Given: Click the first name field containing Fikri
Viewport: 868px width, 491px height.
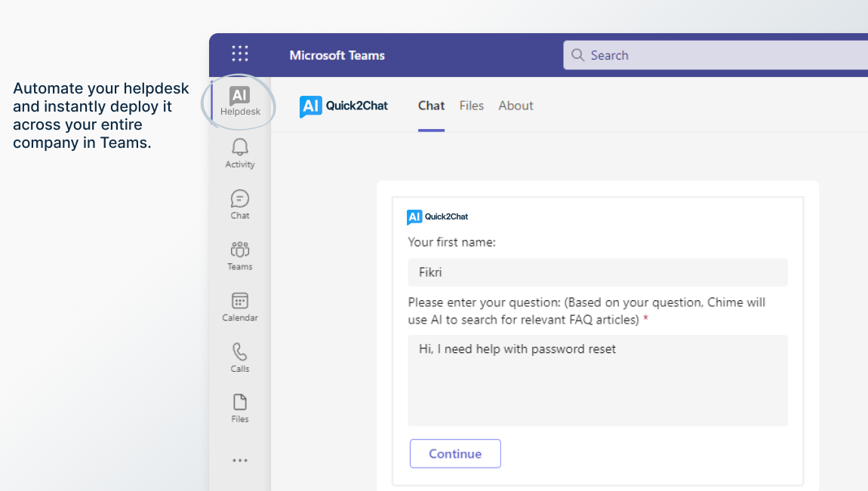Looking at the screenshot, I should click(x=597, y=272).
